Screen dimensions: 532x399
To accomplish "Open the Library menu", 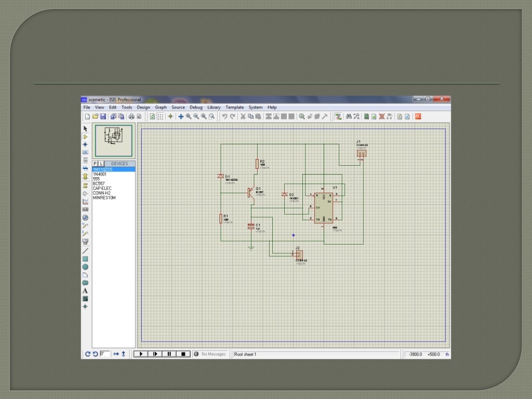I will pyautogui.click(x=214, y=107).
